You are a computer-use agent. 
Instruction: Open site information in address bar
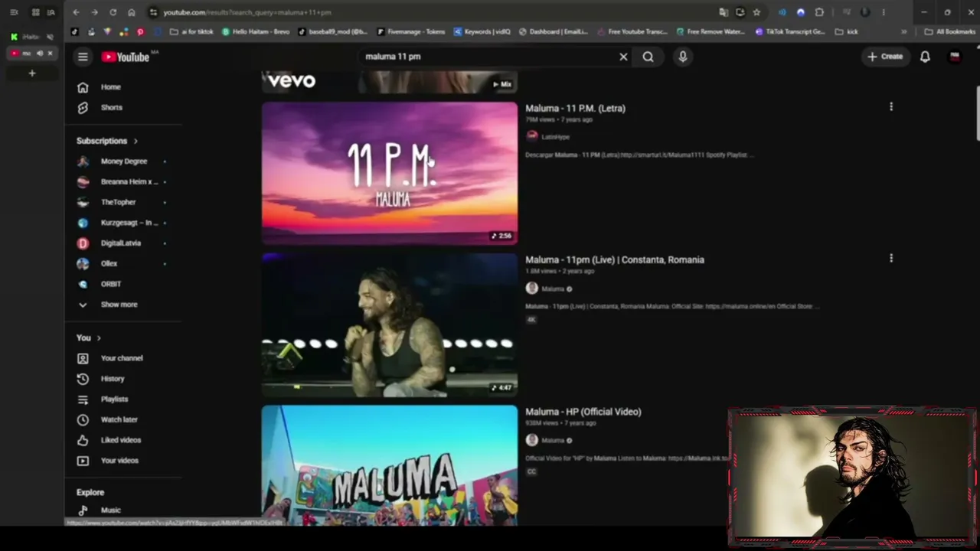(x=153, y=12)
